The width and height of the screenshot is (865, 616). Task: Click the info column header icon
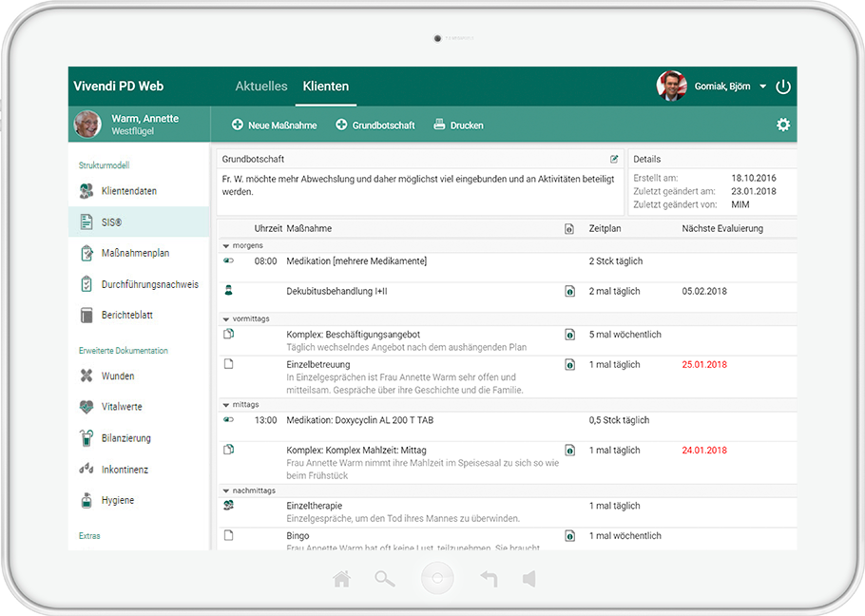point(569,229)
